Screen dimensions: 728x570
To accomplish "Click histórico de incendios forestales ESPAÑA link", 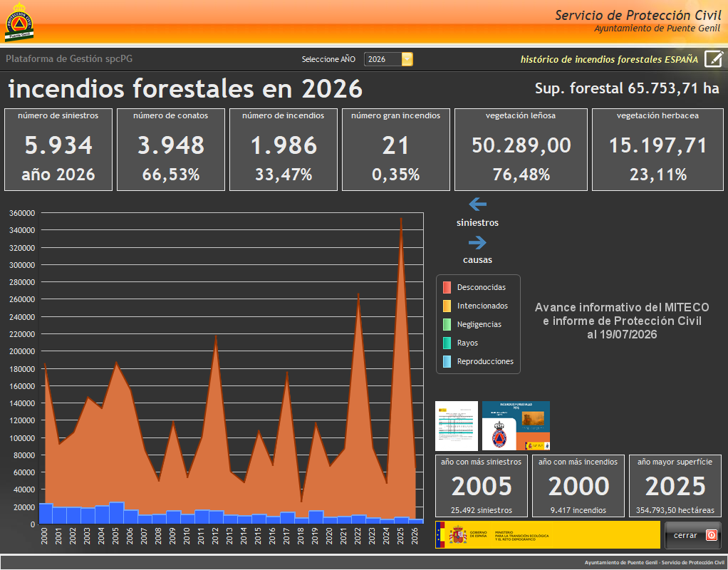I will 609,59.
